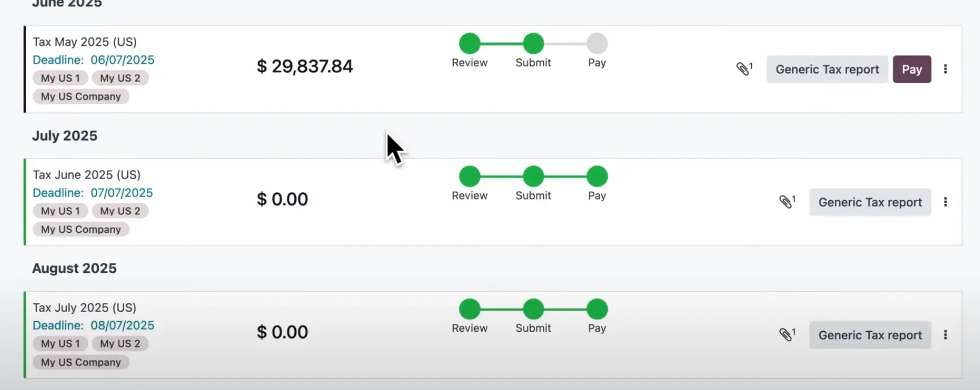Click the deadline 08/07/2025
This screenshot has width=980, height=390.
[123, 326]
